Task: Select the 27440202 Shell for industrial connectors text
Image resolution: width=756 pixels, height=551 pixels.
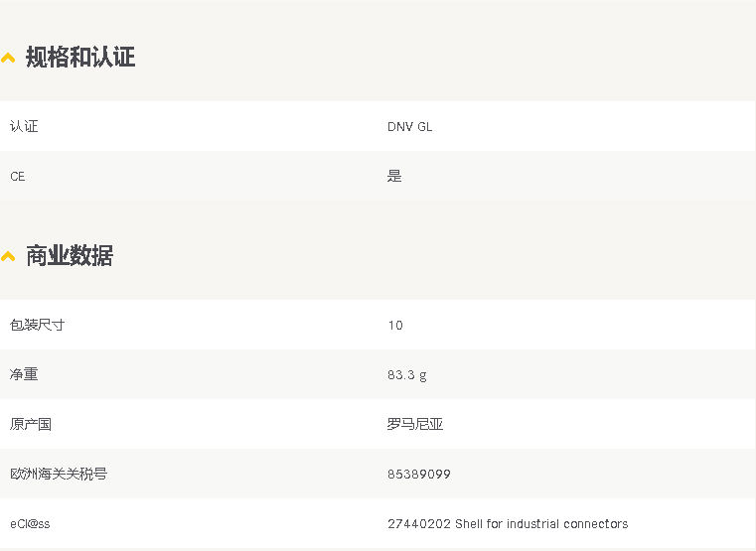Action: click(508, 524)
